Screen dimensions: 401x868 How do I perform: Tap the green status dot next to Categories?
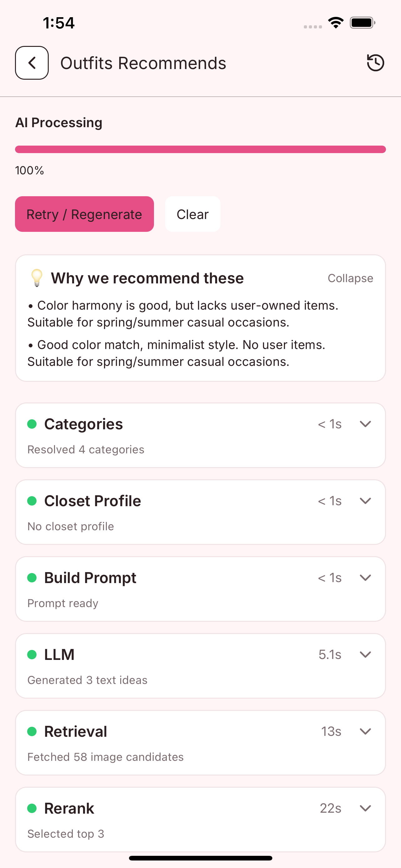pyautogui.click(x=32, y=424)
